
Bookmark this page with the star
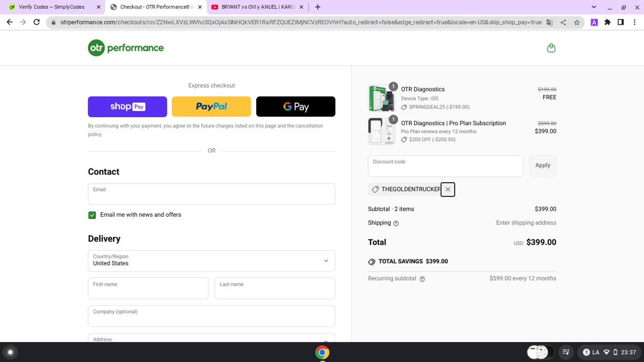(x=577, y=22)
